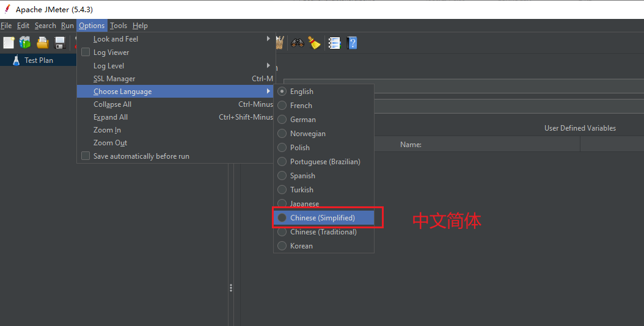Choose Portuguese (Brazilian) language
644x326 pixels.
(324, 161)
